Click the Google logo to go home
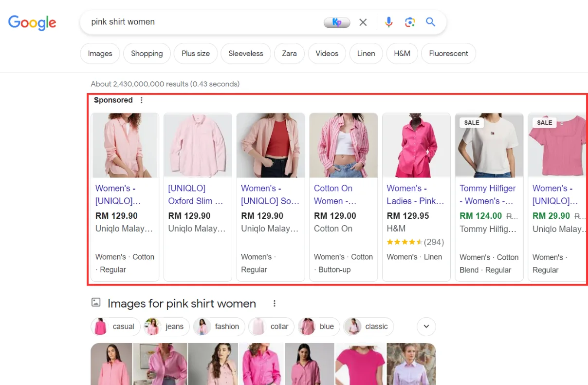 coord(32,22)
